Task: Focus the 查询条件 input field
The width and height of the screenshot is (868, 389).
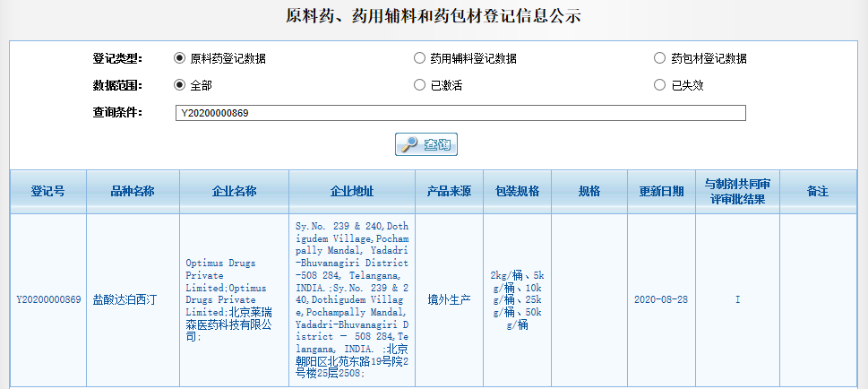Action: (460, 113)
